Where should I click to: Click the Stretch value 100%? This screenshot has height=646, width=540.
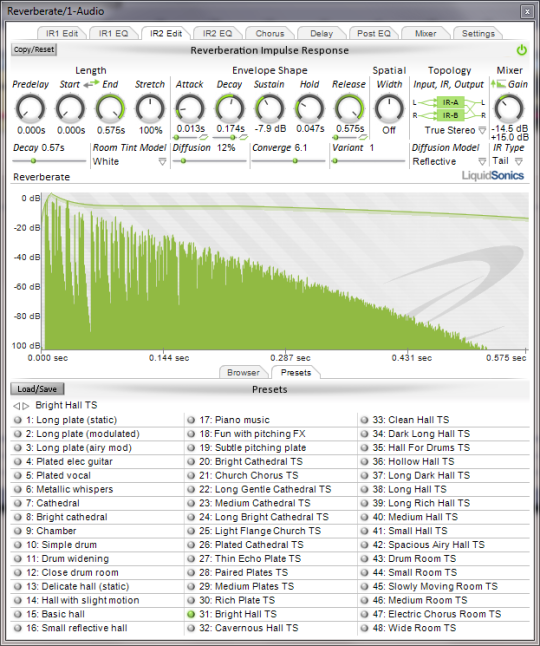pos(150,130)
